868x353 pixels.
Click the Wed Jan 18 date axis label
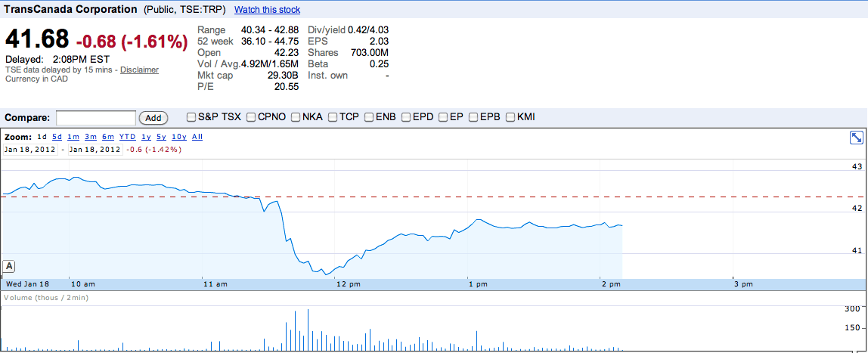coord(27,284)
